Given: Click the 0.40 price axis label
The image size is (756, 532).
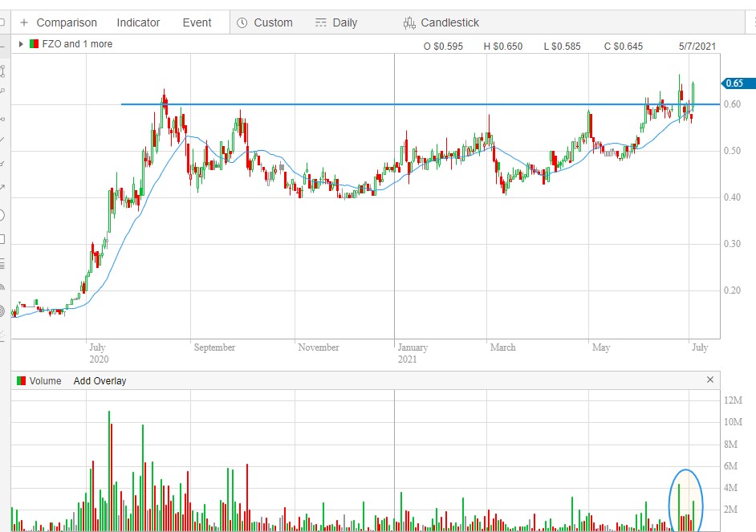Looking at the screenshot, I should [x=733, y=197].
